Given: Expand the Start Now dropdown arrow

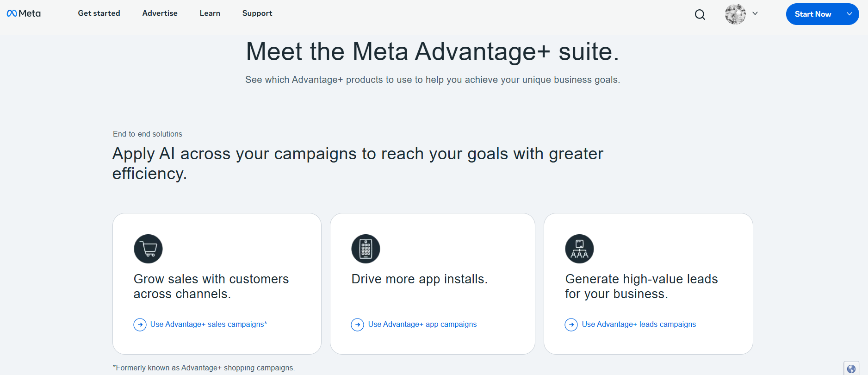Looking at the screenshot, I should point(849,14).
